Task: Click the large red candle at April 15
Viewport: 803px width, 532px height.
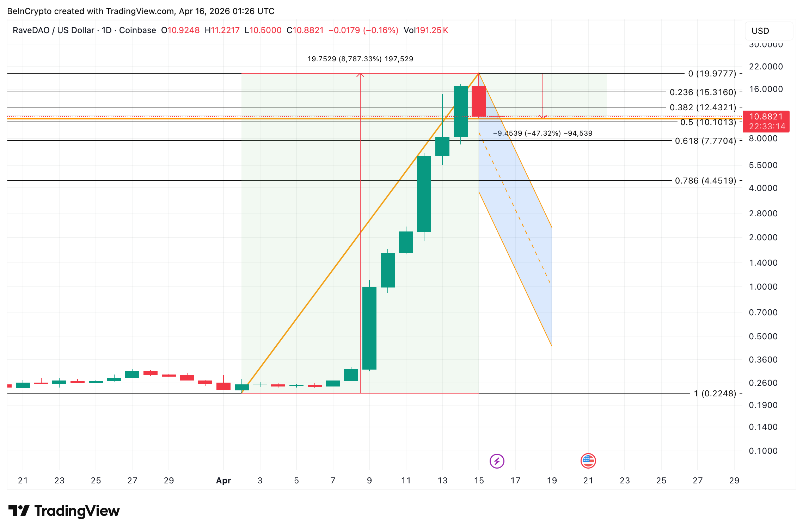Action: pyautogui.click(x=478, y=102)
